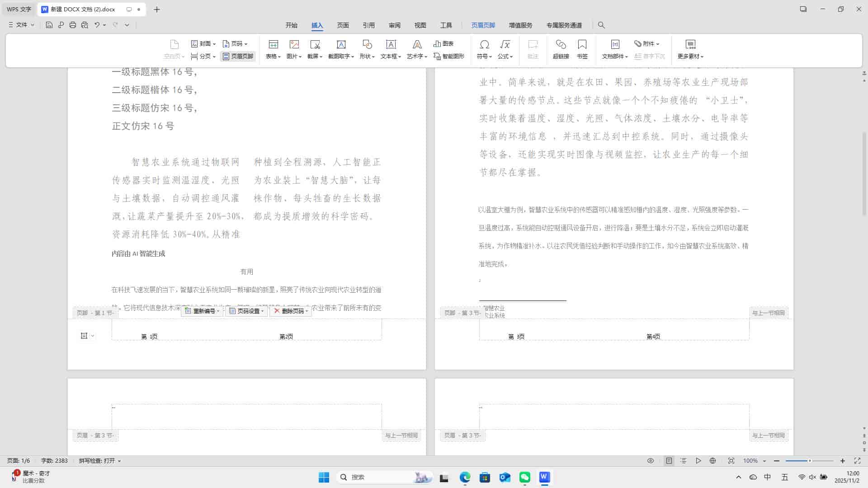The width and height of the screenshot is (868, 488).
Task: Switch to page layout view in status bar
Action: click(669, 461)
